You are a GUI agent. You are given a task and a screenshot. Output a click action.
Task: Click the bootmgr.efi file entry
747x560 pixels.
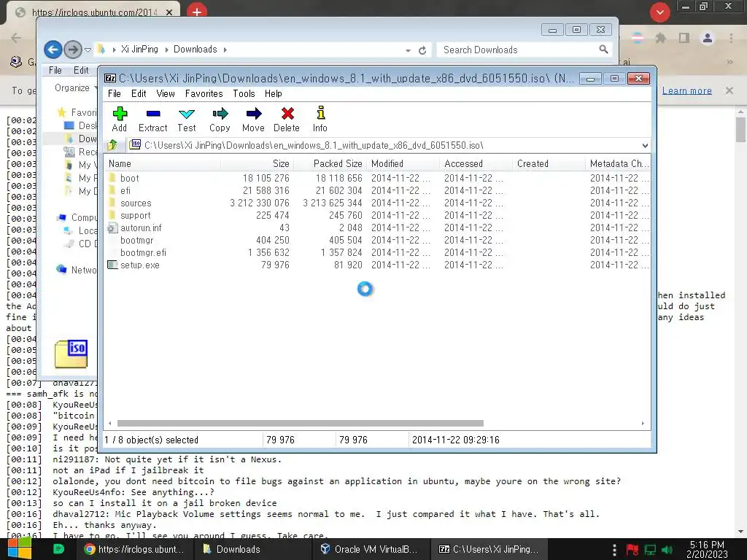[x=143, y=252]
